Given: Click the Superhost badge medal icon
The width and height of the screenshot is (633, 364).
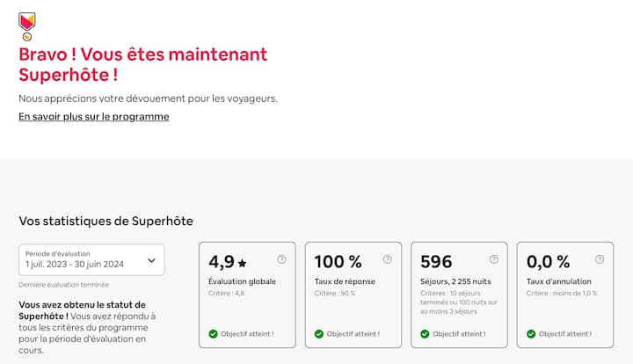Looking at the screenshot, I should click(x=26, y=25).
